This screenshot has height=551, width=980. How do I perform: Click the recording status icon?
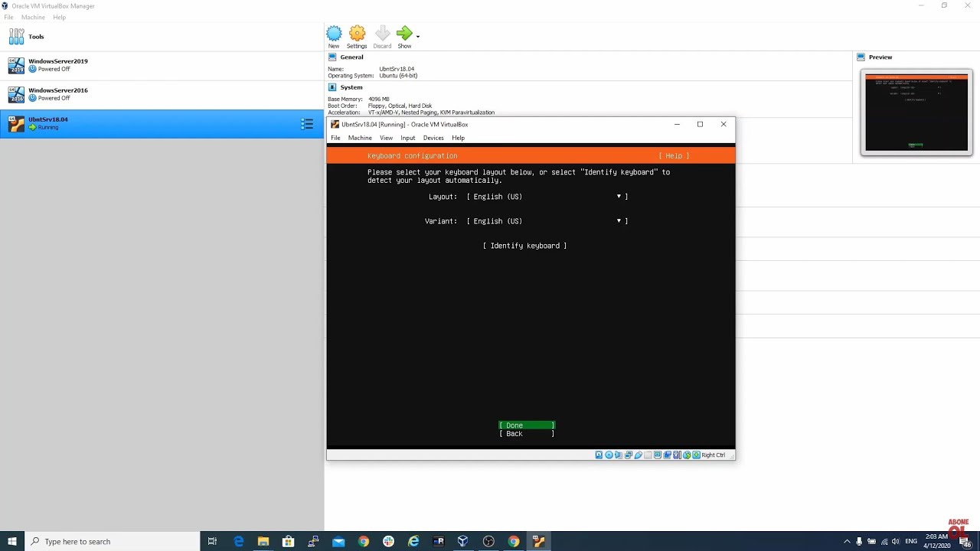(x=668, y=455)
